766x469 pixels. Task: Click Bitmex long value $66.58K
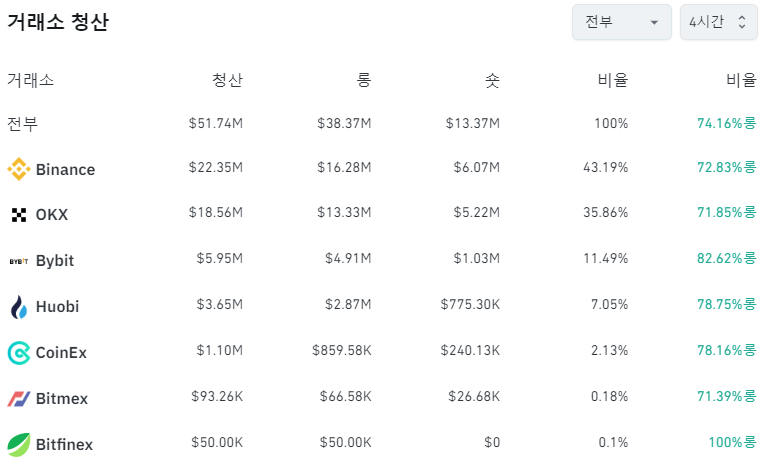click(x=345, y=397)
